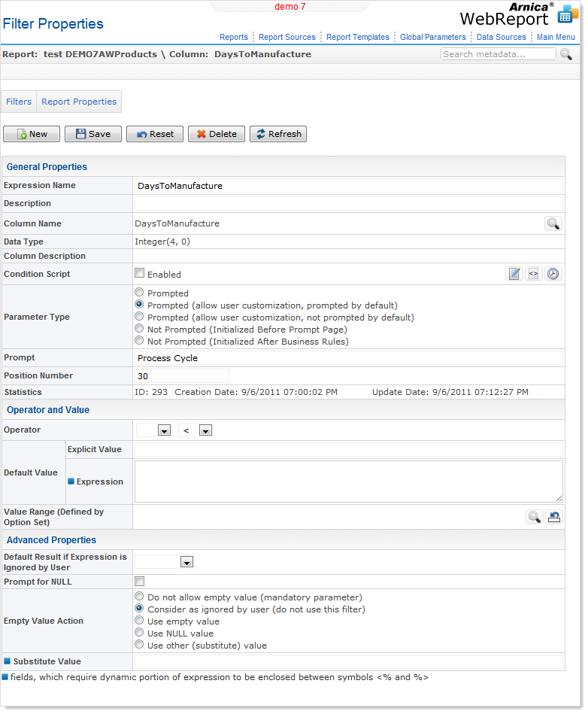588x714 pixels.
Task: Delete this filter
Action: [217, 134]
